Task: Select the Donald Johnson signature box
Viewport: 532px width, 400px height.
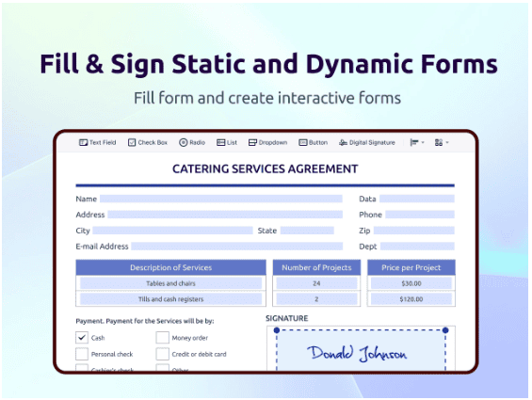Action: [361, 350]
